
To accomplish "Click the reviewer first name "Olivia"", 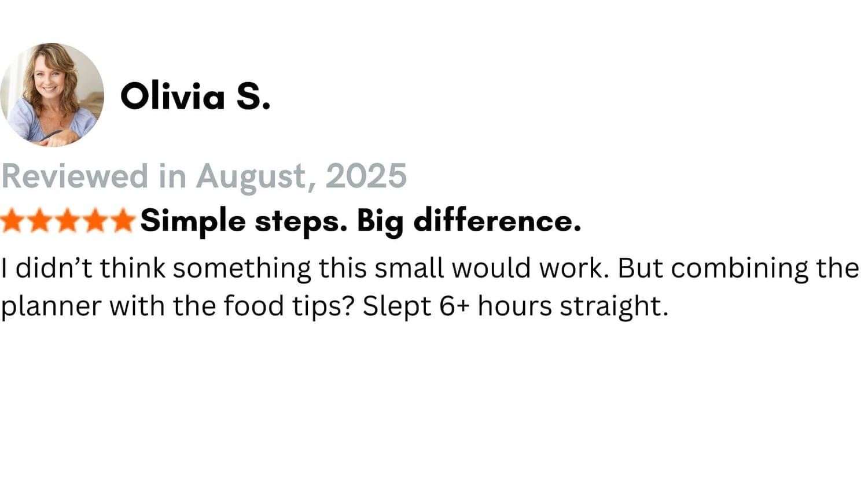I will tap(172, 96).
